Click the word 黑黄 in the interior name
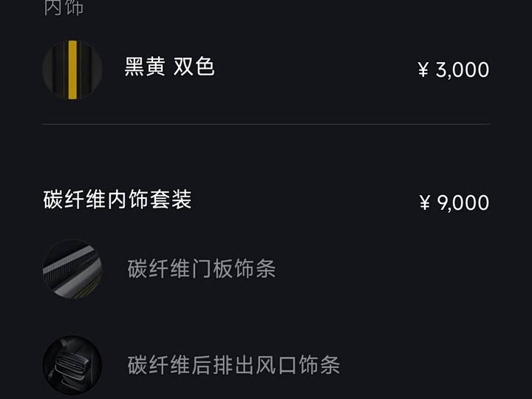 pos(145,67)
